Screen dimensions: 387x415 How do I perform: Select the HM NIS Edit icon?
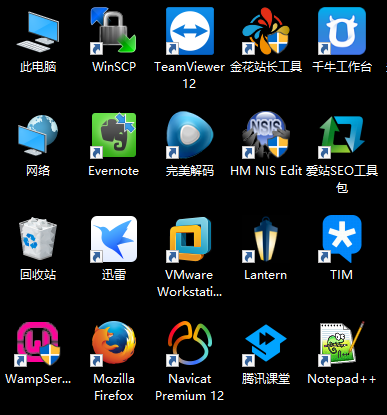tap(266, 135)
